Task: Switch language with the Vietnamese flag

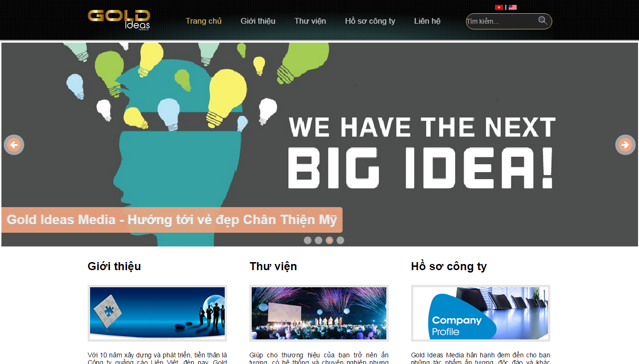Action: tap(499, 7)
